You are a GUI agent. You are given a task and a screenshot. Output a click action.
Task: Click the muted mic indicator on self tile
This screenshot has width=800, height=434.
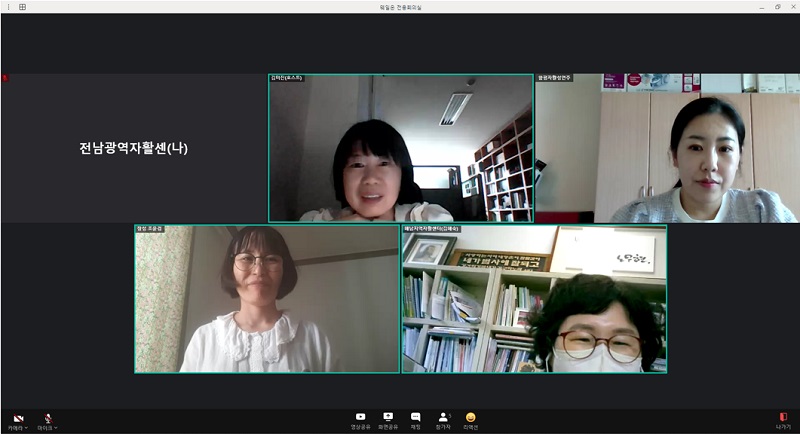(x=4, y=78)
